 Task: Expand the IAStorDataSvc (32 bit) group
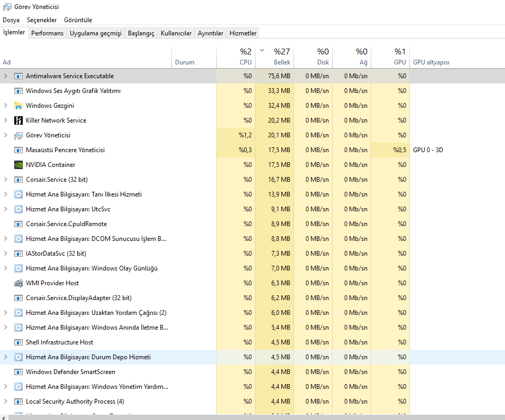click(x=5, y=254)
